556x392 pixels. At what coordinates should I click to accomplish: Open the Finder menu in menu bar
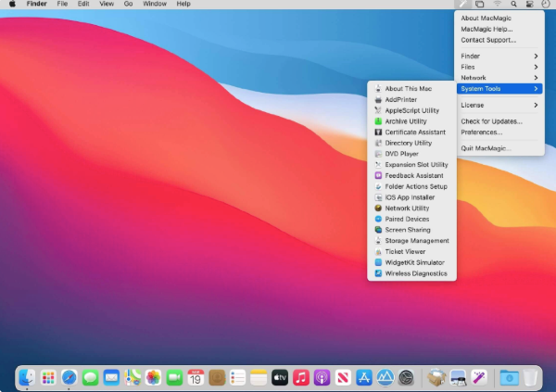click(36, 4)
